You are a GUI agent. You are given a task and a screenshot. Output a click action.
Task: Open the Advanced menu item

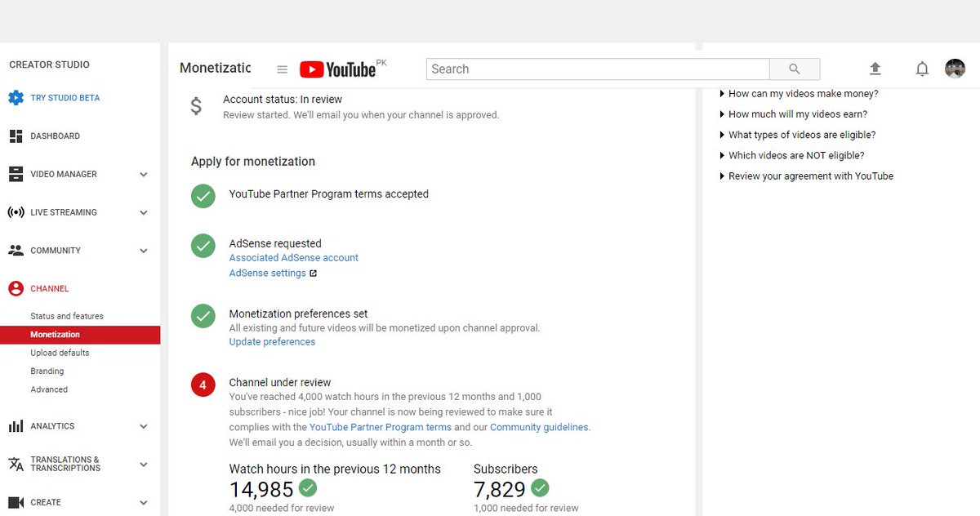(49, 389)
